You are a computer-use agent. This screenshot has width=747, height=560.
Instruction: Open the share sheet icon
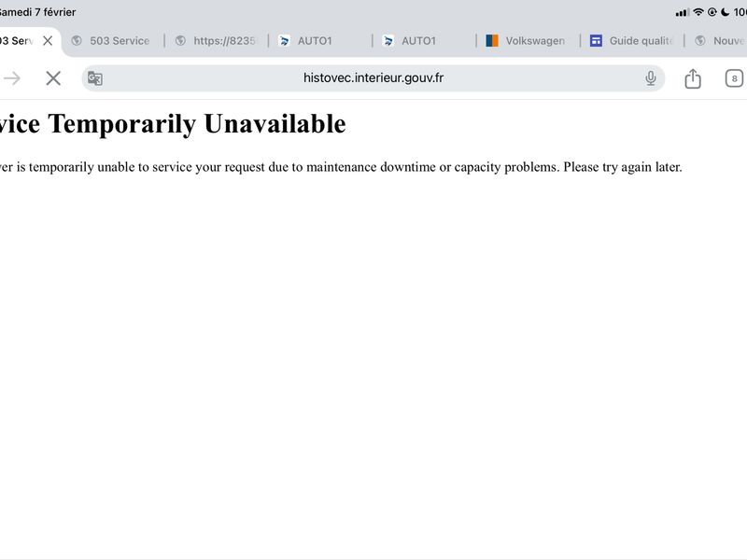click(x=693, y=78)
